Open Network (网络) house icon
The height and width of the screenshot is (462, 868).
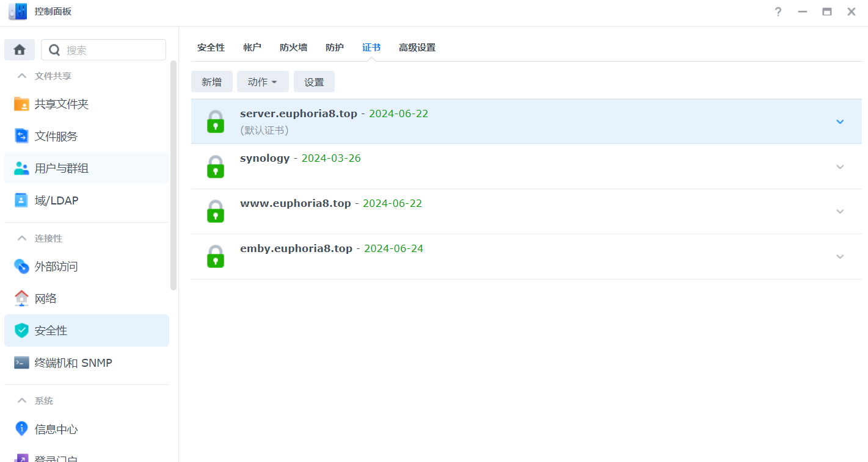[x=21, y=298]
